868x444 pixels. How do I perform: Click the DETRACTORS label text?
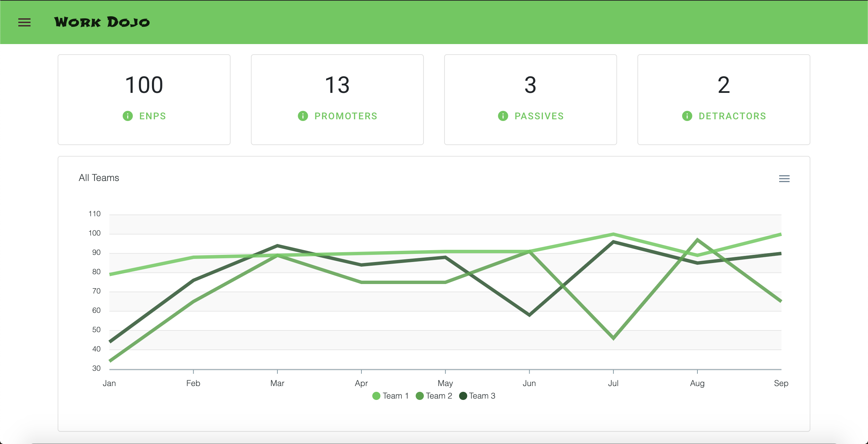pos(732,116)
